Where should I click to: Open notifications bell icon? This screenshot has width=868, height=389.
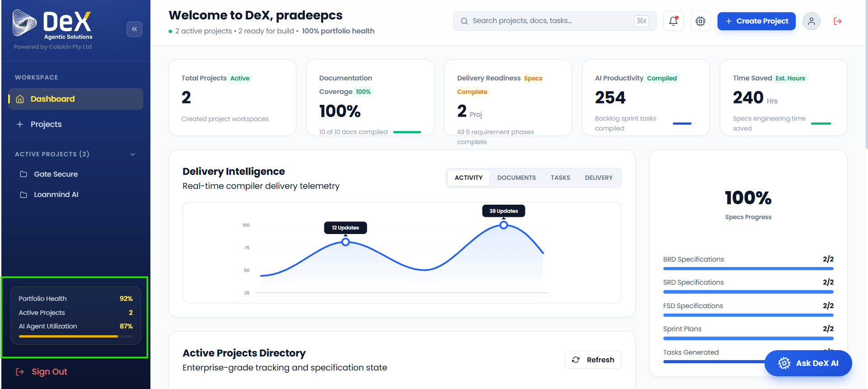click(673, 21)
